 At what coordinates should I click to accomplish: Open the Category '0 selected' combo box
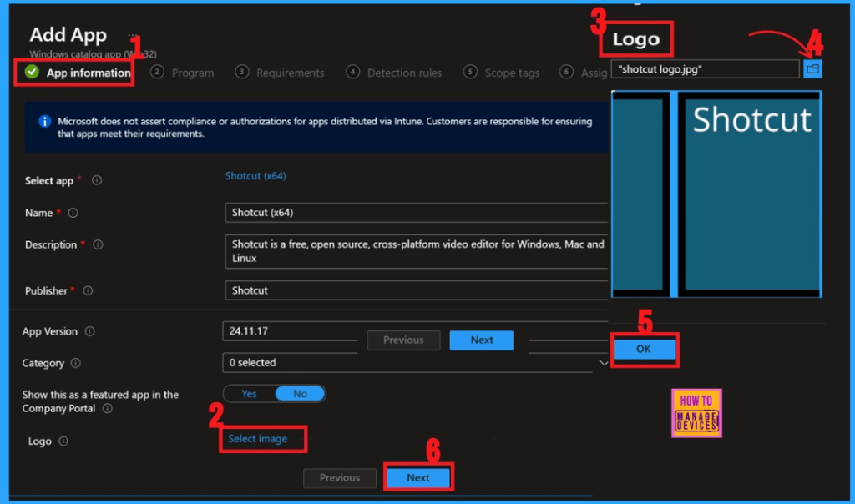(x=407, y=363)
